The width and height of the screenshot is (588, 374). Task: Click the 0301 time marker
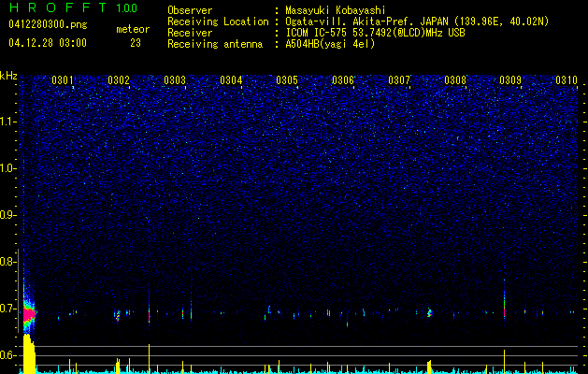click(63, 80)
